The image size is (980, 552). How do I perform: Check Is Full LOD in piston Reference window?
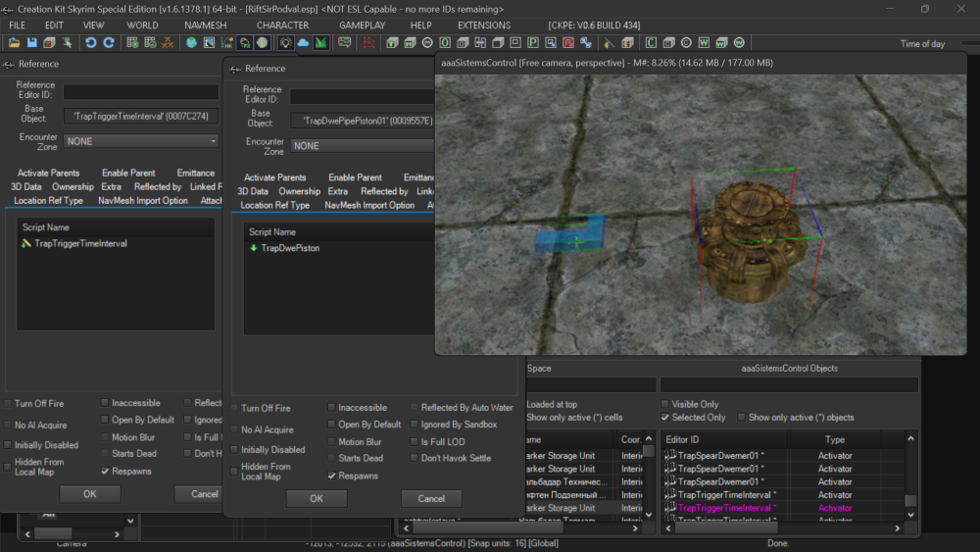pyautogui.click(x=414, y=441)
